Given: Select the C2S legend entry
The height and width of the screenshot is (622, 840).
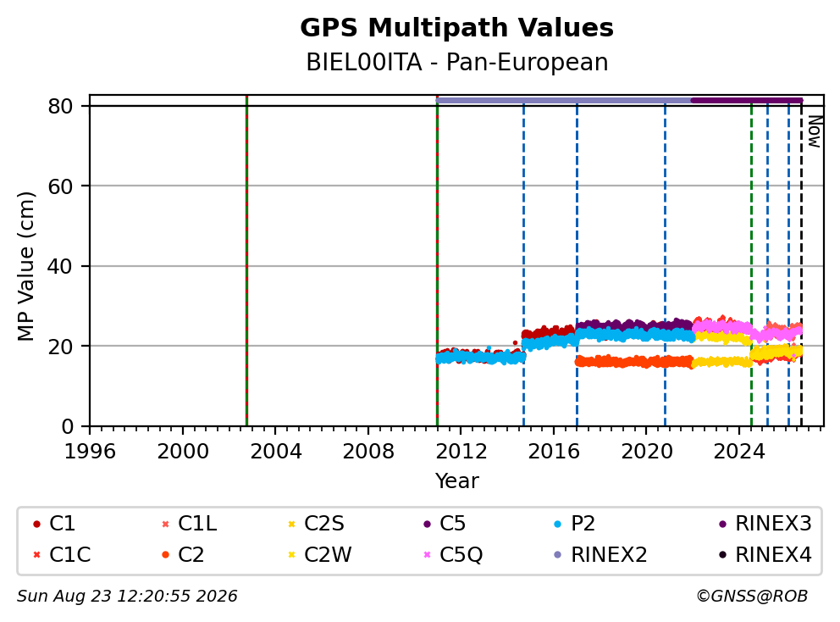Looking at the screenshot, I should 316,524.
